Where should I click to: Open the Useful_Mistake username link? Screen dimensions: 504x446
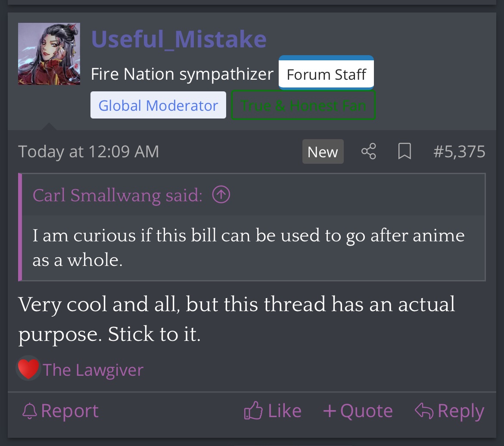tap(179, 39)
